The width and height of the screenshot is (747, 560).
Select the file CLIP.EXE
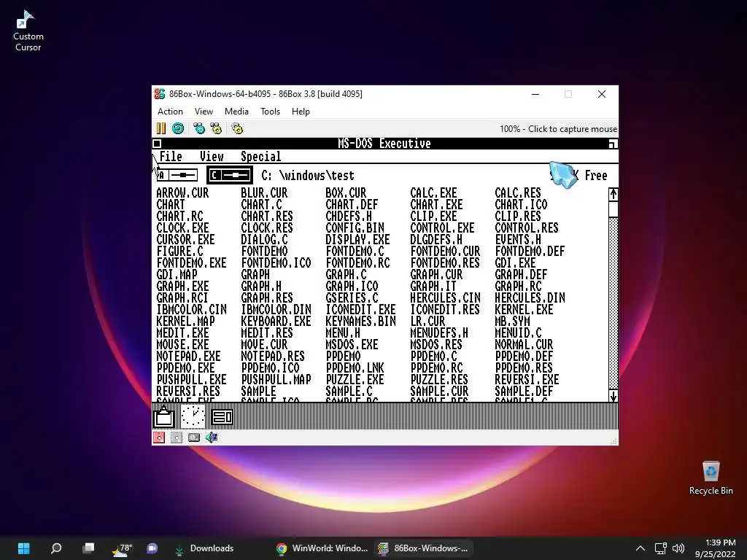click(433, 216)
